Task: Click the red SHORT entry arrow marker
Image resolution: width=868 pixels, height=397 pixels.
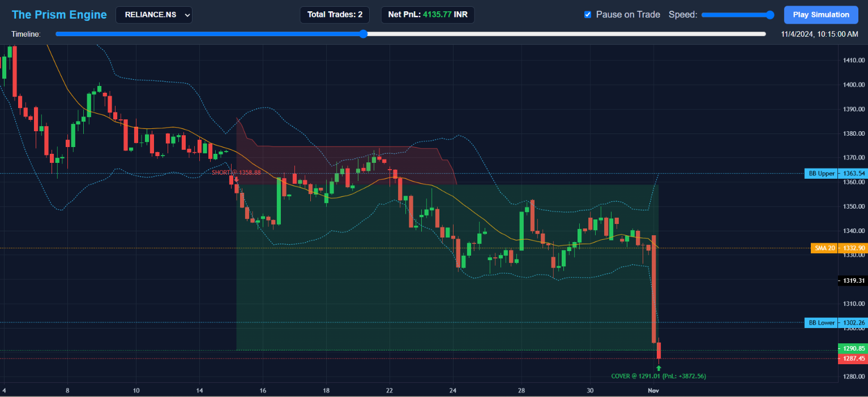Action: 236,179
